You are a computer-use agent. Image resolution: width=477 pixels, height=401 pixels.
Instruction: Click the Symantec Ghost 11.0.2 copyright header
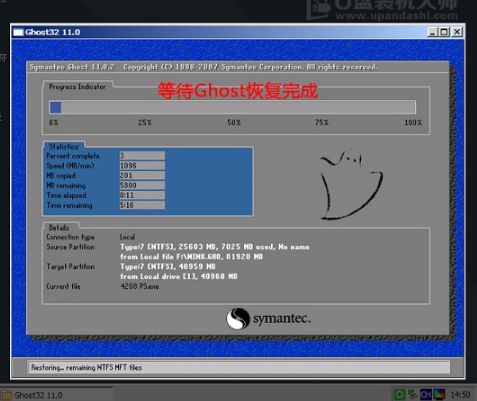[x=204, y=67]
